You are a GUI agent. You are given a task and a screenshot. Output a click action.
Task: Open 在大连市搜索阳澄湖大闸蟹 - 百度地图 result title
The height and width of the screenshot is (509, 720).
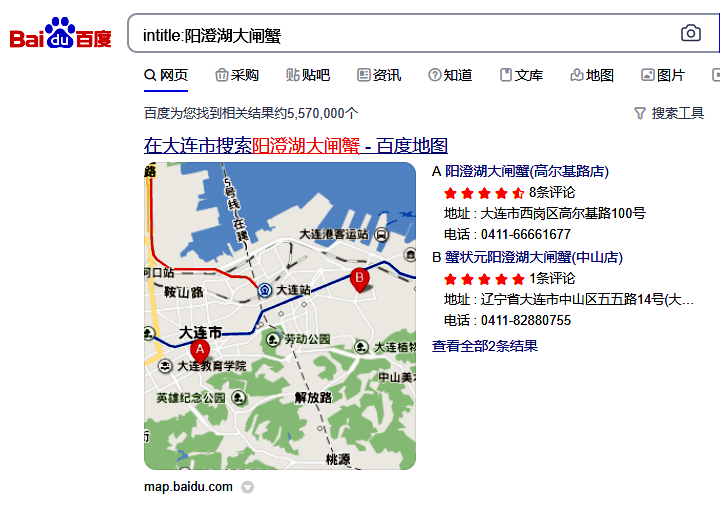point(296,146)
